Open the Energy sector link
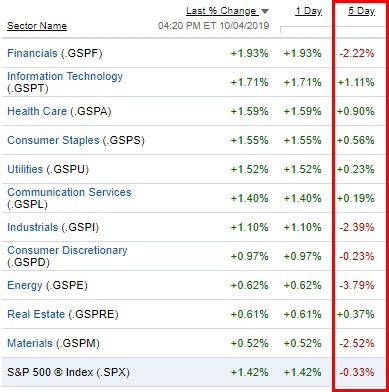 [x=25, y=285]
